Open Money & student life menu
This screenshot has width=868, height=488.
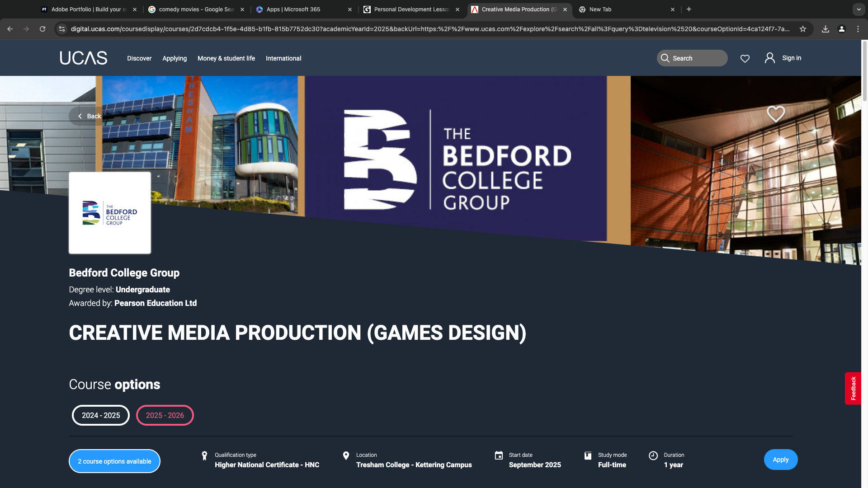226,58
